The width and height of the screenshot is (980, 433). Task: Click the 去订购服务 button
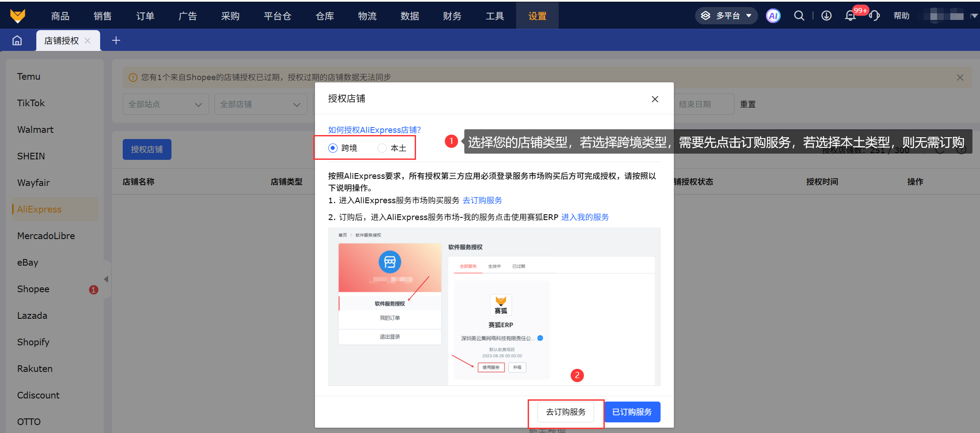[566, 412]
